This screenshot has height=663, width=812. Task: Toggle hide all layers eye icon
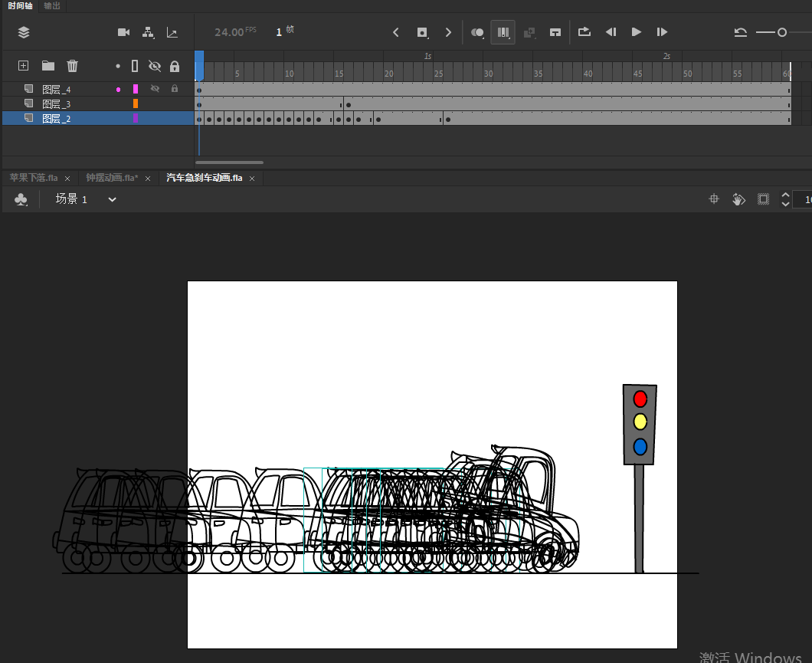coord(154,66)
